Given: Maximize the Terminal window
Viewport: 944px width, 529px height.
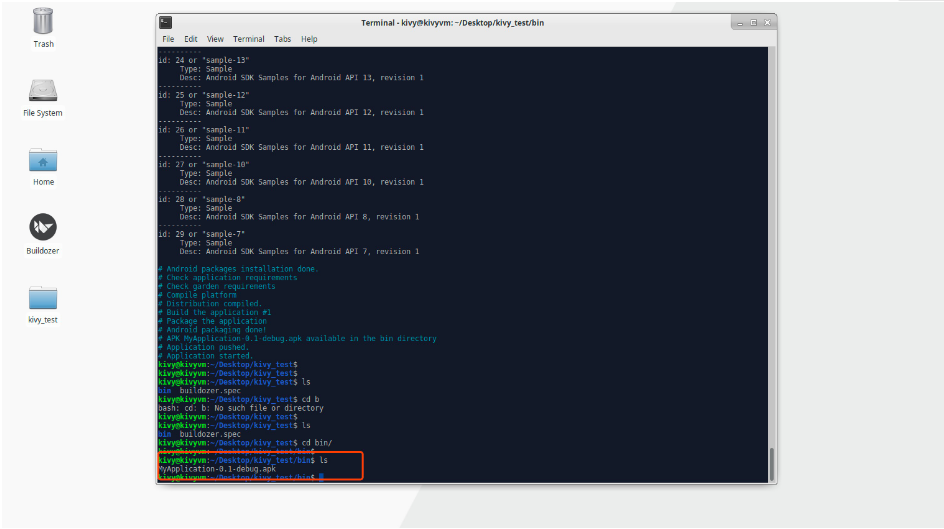Looking at the screenshot, I should 753,23.
